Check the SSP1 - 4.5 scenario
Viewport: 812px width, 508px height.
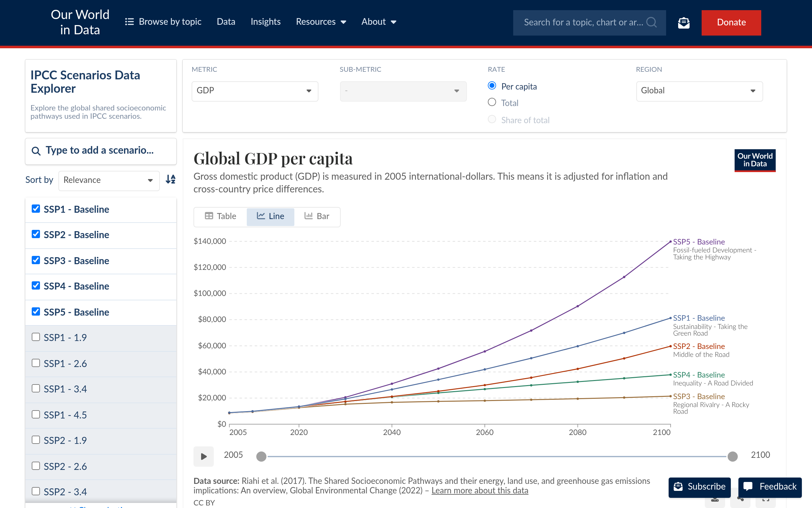coord(36,414)
